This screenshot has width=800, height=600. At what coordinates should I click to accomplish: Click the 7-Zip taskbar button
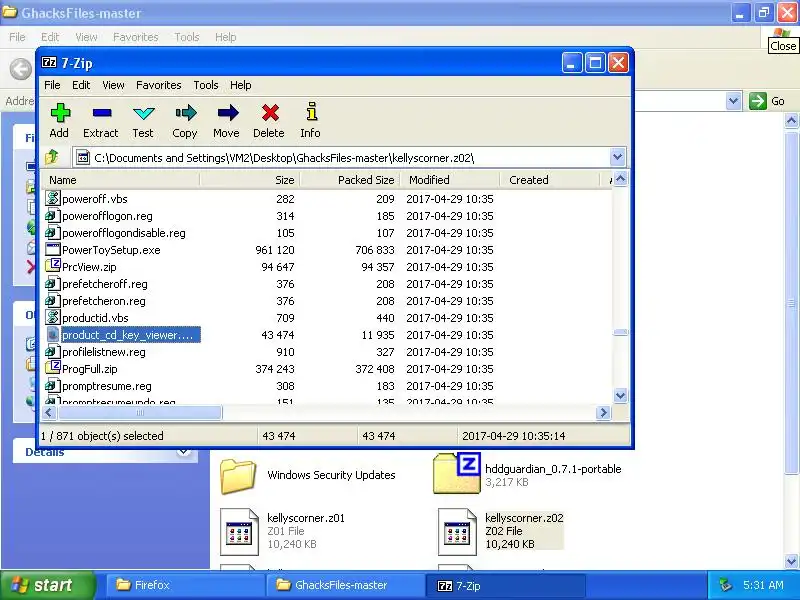click(505, 586)
